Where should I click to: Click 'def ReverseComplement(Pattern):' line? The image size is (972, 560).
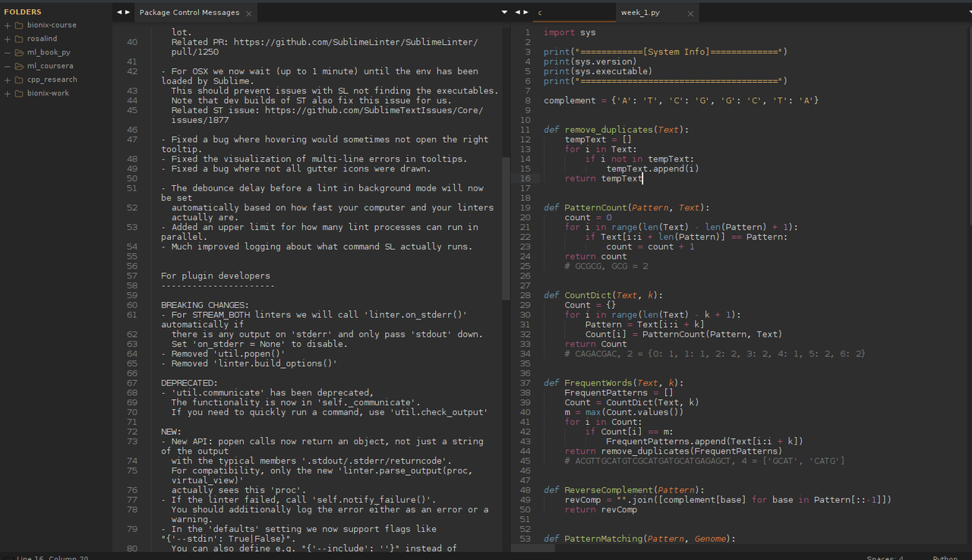(623, 490)
